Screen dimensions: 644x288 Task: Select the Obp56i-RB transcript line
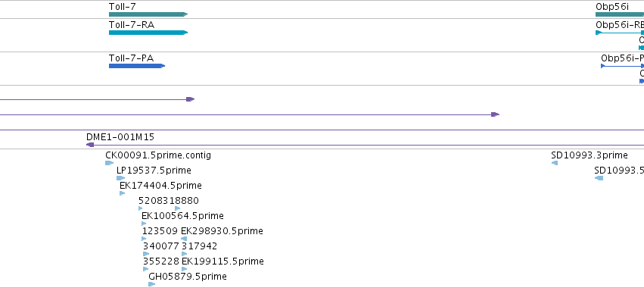620,33
